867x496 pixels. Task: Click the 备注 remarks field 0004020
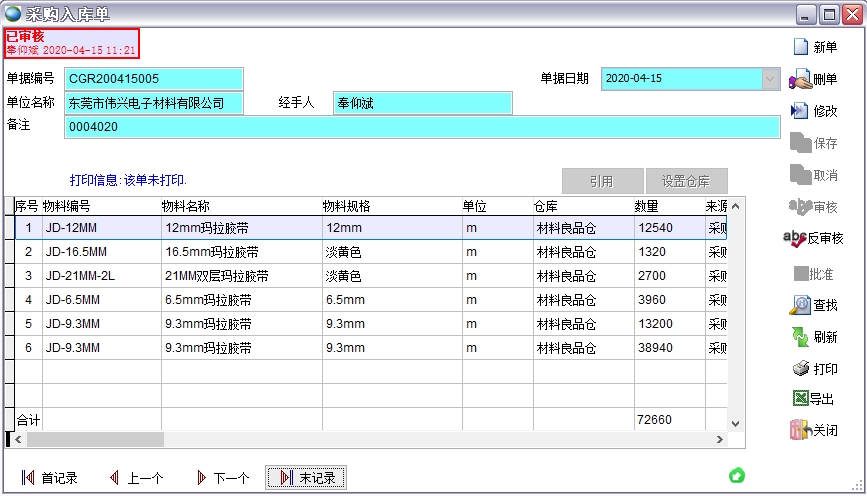tap(422, 127)
